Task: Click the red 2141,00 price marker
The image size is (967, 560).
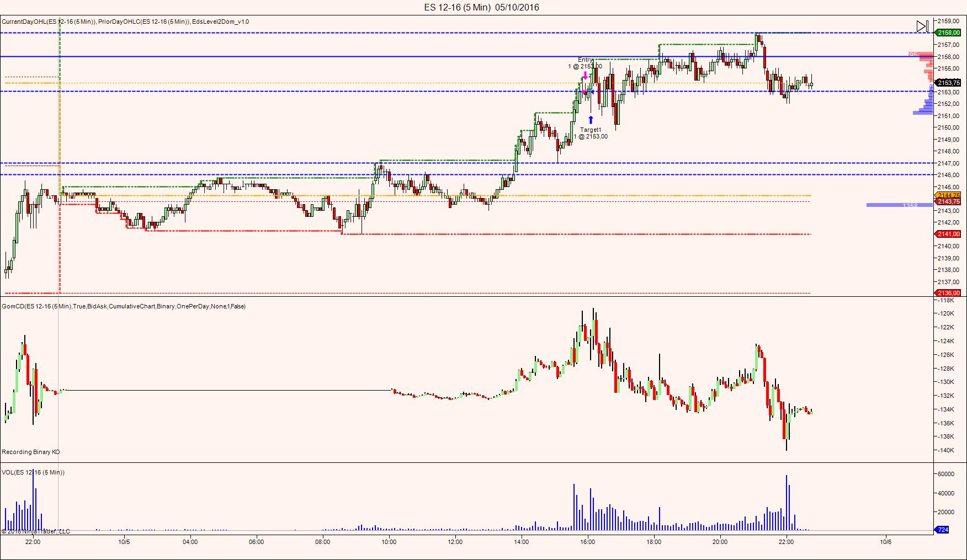Action: click(948, 234)
